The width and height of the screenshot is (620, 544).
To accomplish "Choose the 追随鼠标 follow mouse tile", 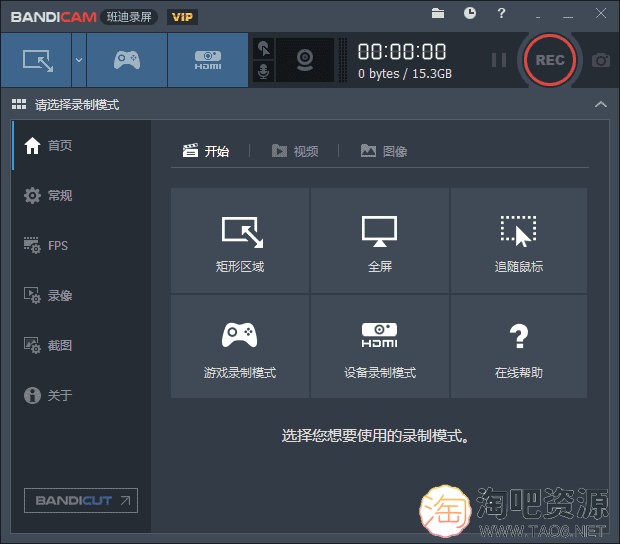I will coord(519,241).
